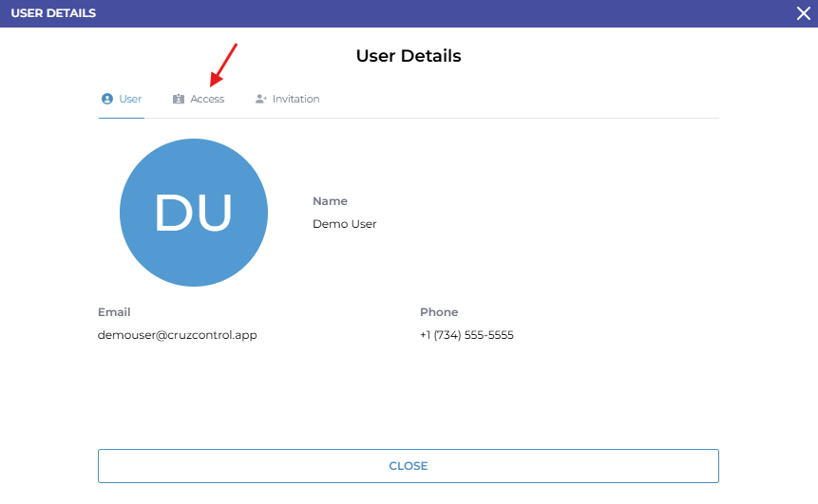The height and width of the screenshot is (504, 818).
Task: Click the Access tab badge icon
Action: 179,99
